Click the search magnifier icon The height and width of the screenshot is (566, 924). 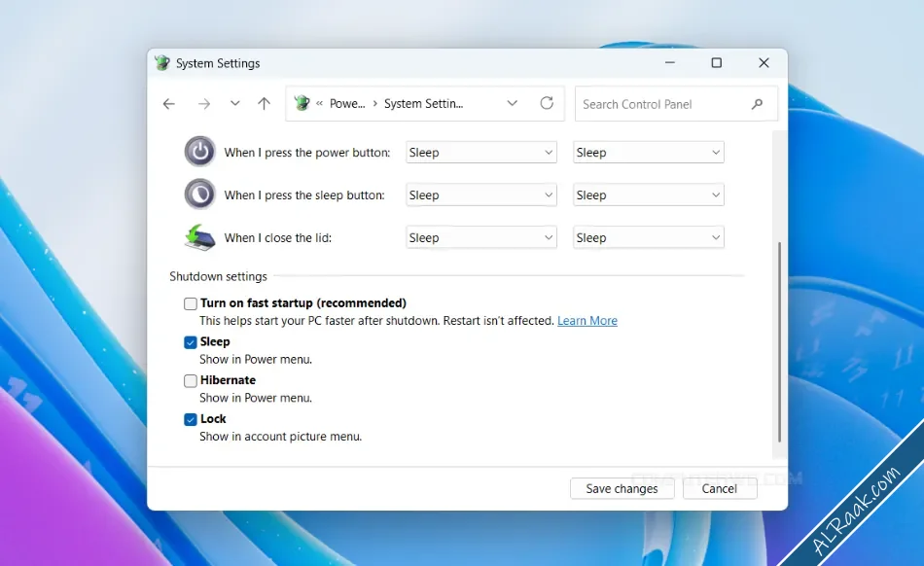tap(758, 104)
